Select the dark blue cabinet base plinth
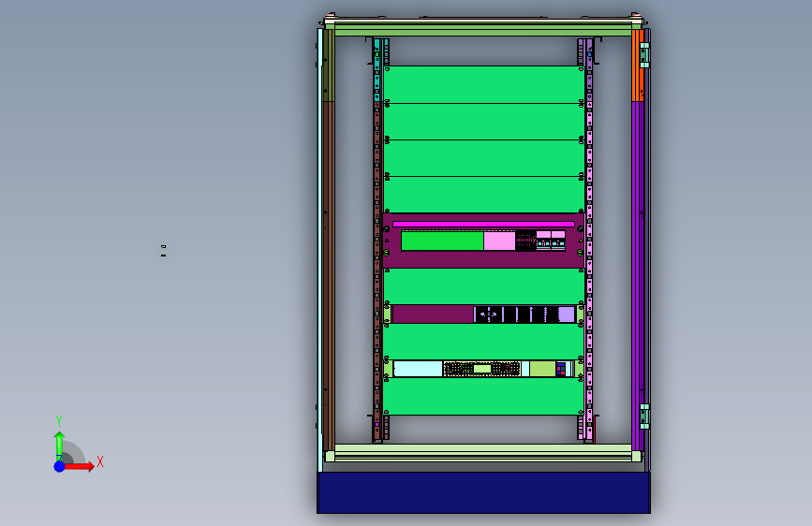 point(483,492)
